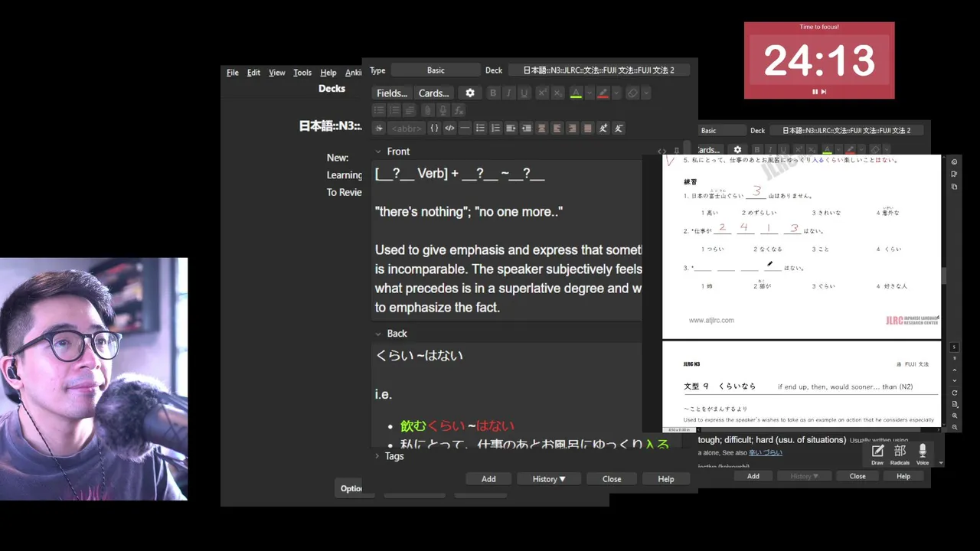The width and height of the screenshot is (980, 551).
Task: Collapse the Front field
Action: pyautogui.click(x=378, y=152)
